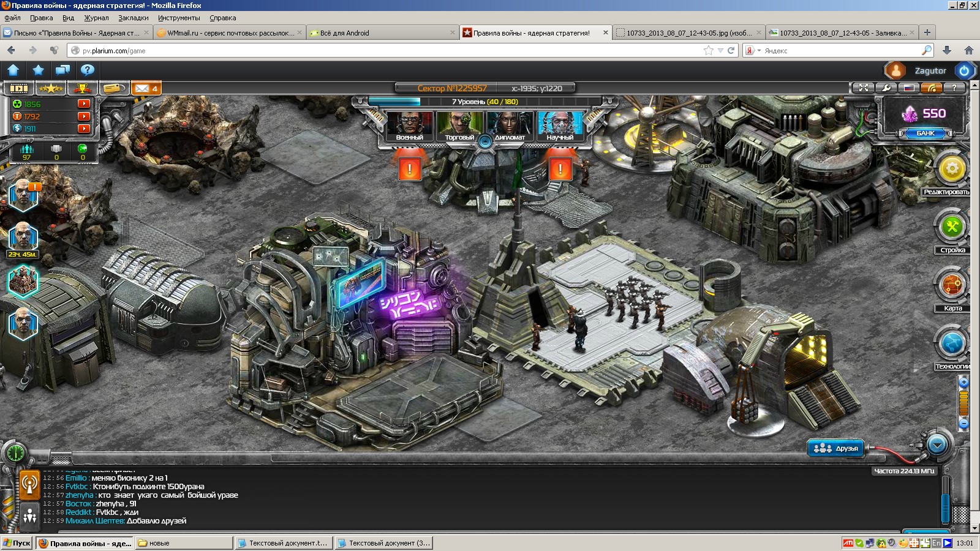
Task: Open the trophy achievements icon
Action: click(83, 89)
